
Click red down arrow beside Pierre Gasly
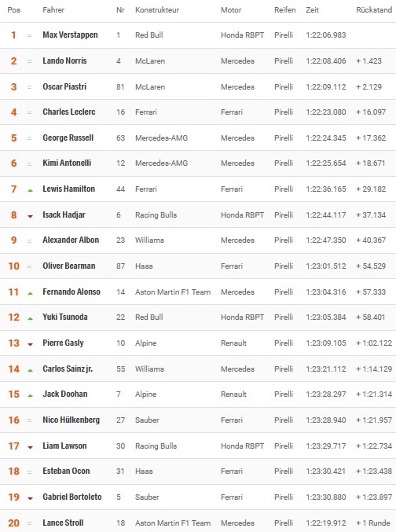click(30, 344)
